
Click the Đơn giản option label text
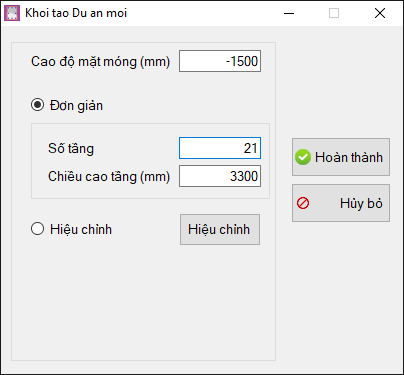coord(76,106)
